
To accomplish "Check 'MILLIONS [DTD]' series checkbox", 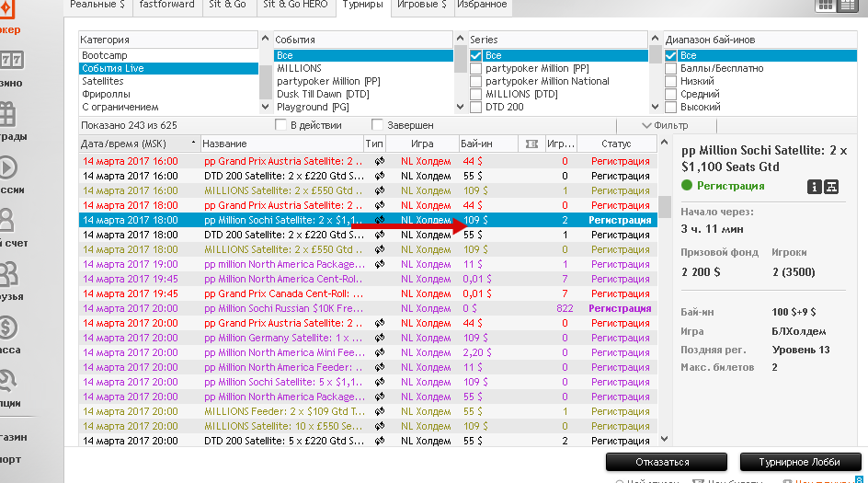I will (x=475, y=94).
